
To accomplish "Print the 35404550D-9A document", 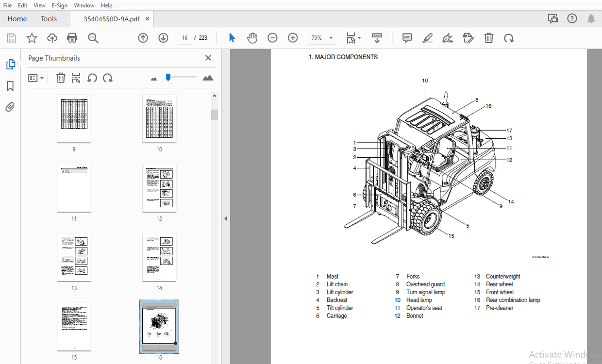I will pyautogui.click(x=72, y=38).
